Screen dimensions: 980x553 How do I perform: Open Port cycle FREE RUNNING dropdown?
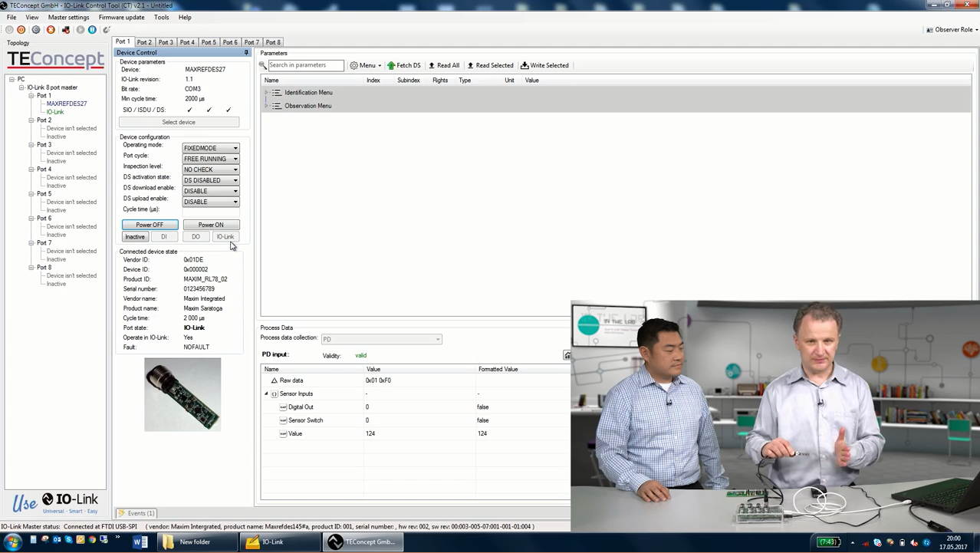[211, 159]
